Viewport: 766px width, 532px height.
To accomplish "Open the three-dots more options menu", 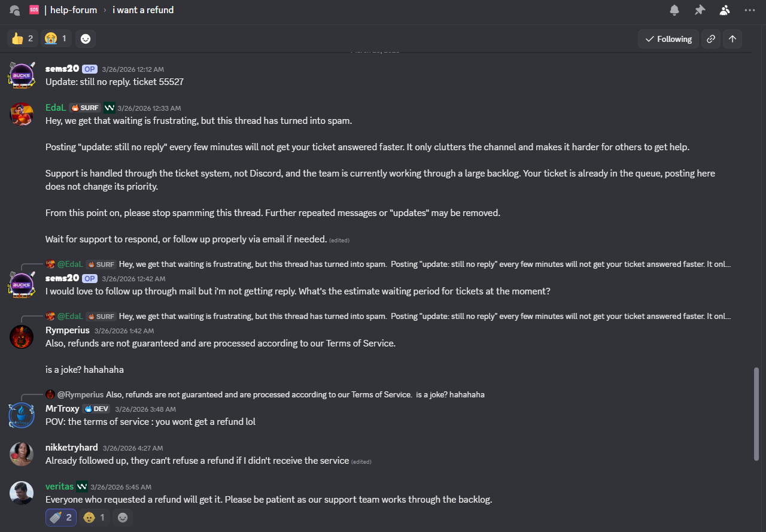I will pos(749,10).
